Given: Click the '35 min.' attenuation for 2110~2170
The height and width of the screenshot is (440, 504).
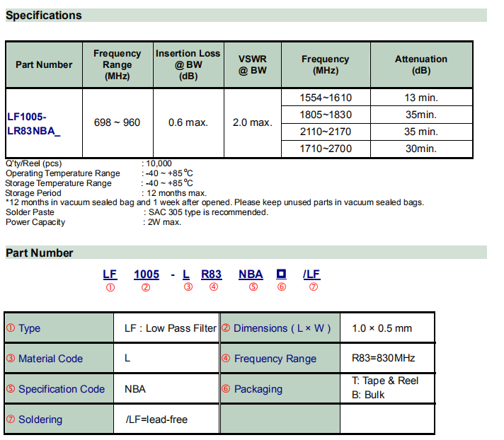Looking at the screenshot, I should pos(421,132).
